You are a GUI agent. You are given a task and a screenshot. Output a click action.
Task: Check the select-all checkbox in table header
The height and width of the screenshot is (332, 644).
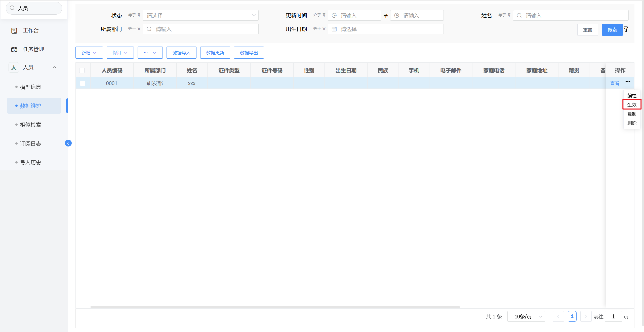[82, 70]
